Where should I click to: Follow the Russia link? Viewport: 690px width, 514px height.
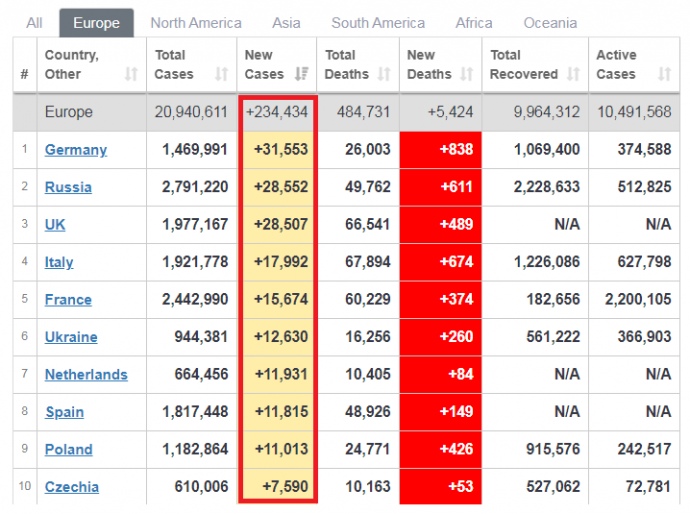pos(68,187)
